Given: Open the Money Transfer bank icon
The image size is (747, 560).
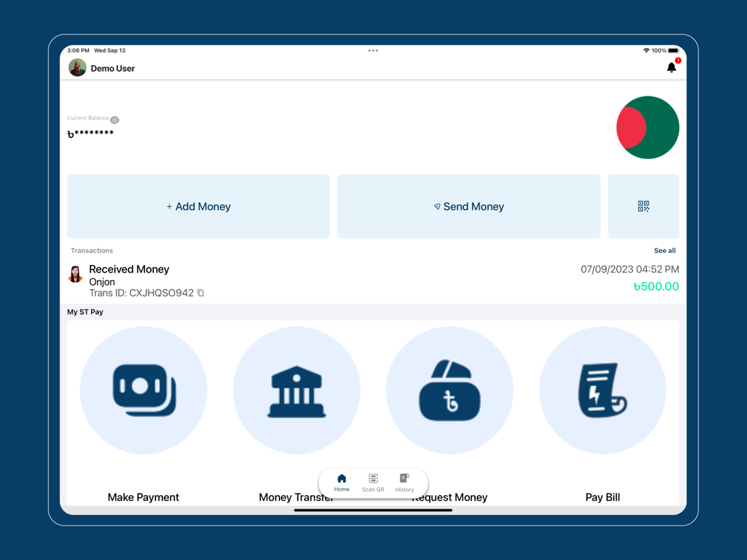Looking at the screenshot, I should tap(297, 390).
